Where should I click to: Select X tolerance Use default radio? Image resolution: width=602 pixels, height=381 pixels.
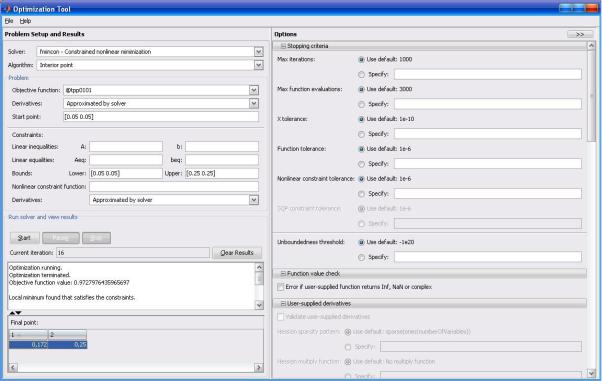361,119
